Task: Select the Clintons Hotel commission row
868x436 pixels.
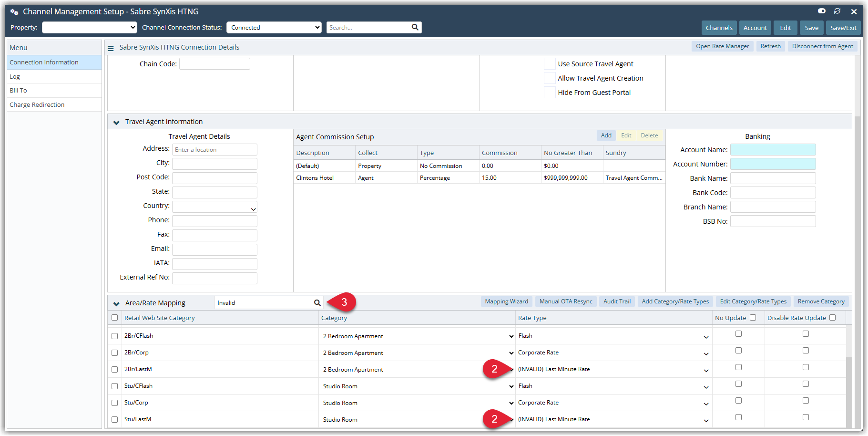Action: point(479,178)
